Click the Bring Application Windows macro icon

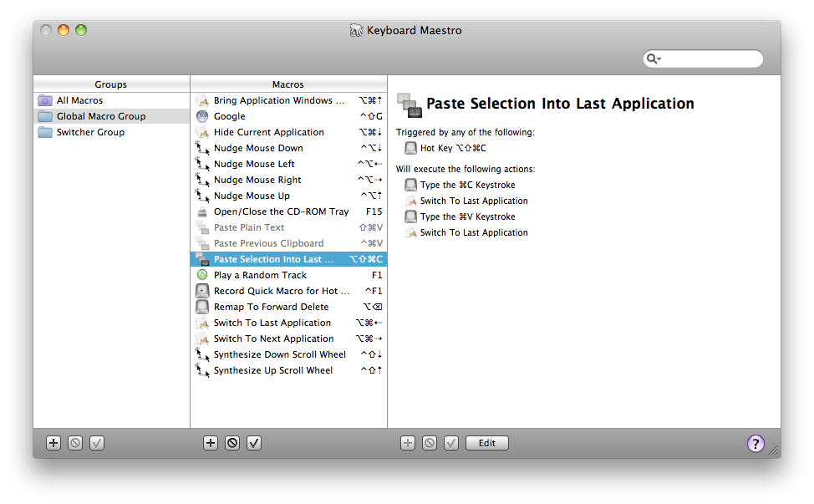pyautogui.click(x=202, y=100)
